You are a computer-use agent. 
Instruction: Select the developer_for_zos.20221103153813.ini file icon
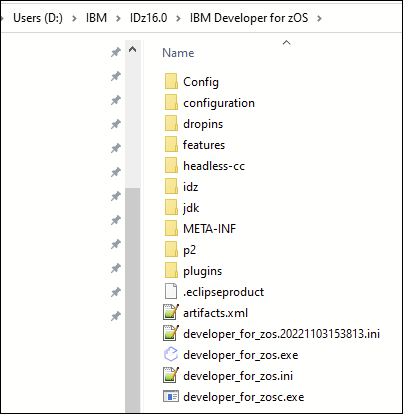click(x=171, y=334)
